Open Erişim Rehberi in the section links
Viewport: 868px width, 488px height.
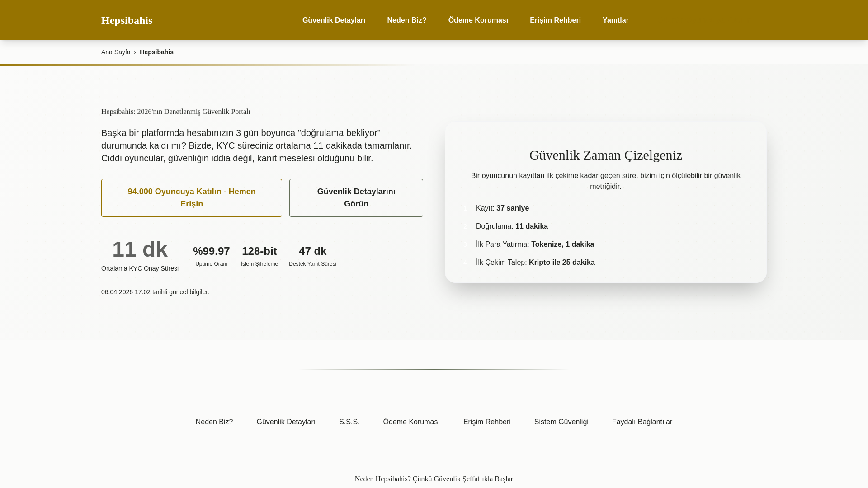(x=487, y=422)
